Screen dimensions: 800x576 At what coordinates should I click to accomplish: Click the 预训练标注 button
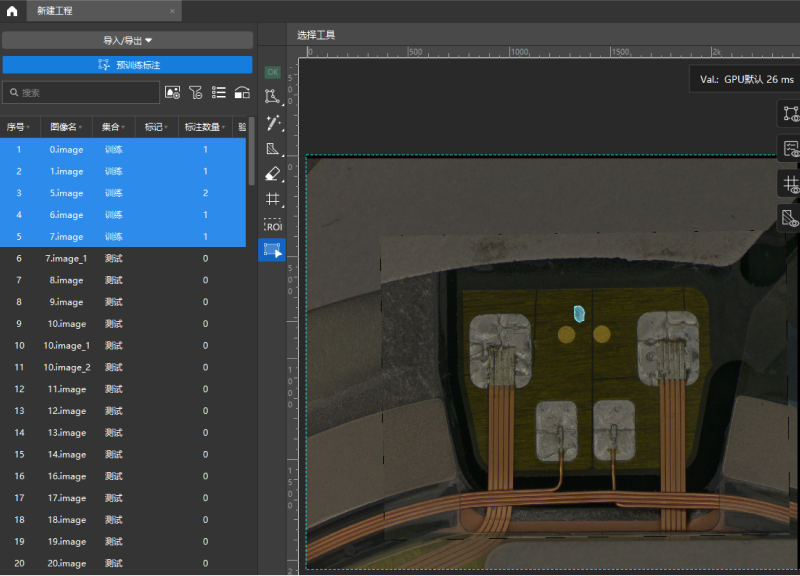coord(128,65)
